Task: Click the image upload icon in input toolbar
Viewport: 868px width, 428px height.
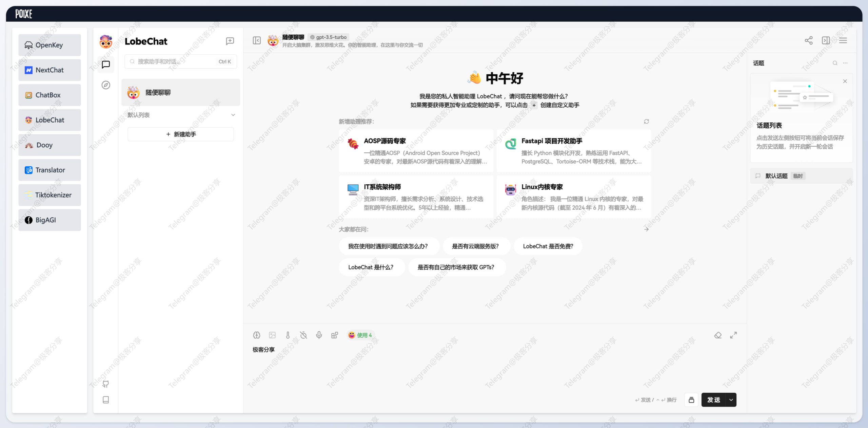Action: coord(272,335)
